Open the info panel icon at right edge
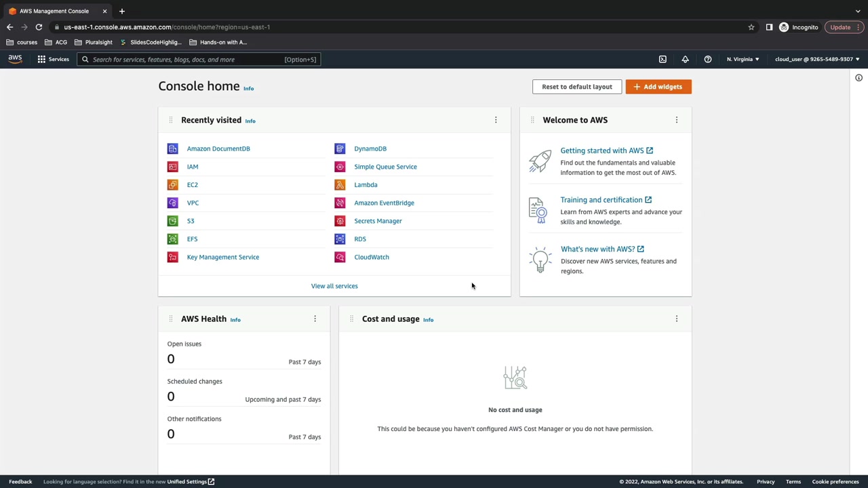 (x=859, y=78)
